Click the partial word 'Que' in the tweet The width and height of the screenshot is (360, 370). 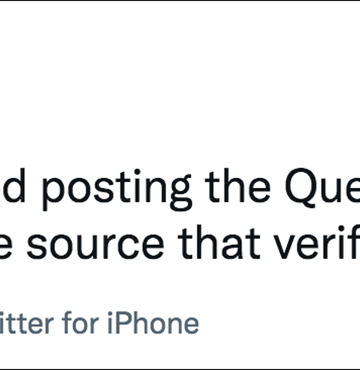point(323,187)
